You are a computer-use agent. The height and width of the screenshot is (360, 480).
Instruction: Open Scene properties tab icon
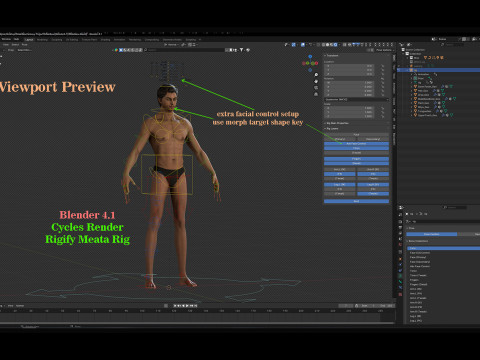click(400, 239)
